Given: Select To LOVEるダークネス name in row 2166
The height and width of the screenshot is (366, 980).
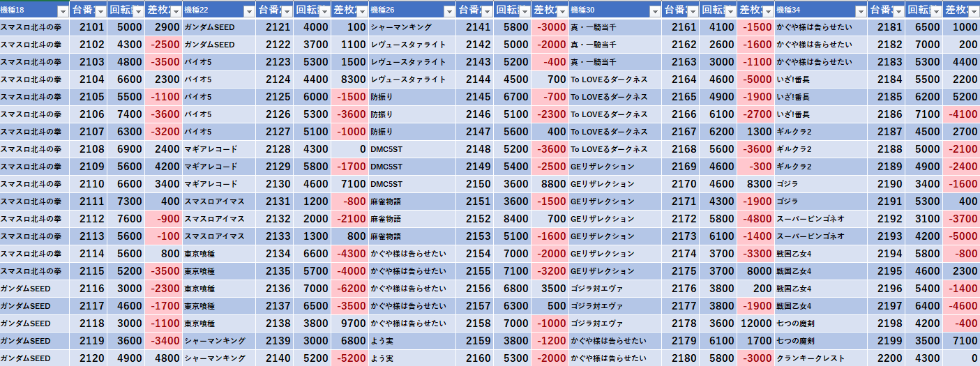Looking at the screenshot, I should point(609,114).
